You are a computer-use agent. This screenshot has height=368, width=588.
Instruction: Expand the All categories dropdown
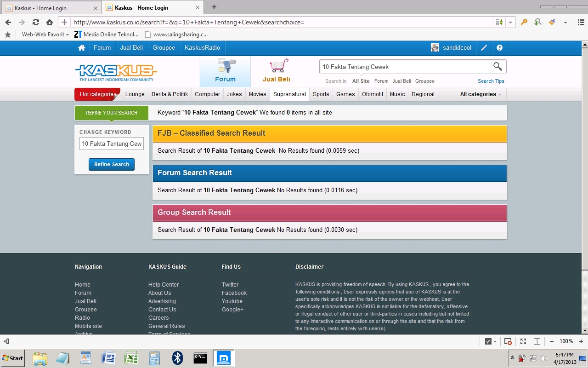click(481, 94)
